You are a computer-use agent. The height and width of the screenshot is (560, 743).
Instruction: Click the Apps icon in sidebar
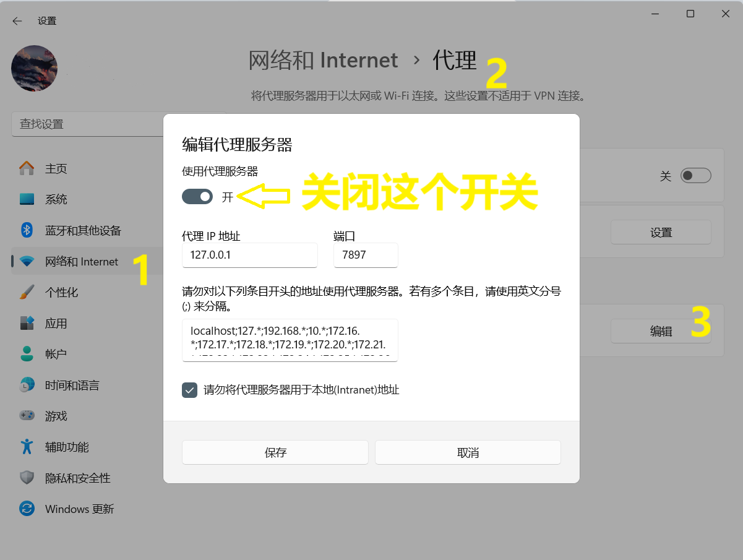[27, 323]
